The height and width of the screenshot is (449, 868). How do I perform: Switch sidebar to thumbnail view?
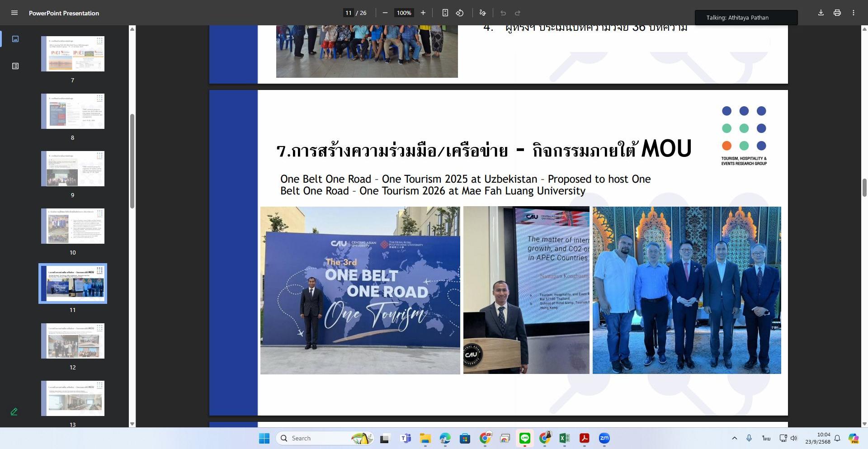pos(15,39)
